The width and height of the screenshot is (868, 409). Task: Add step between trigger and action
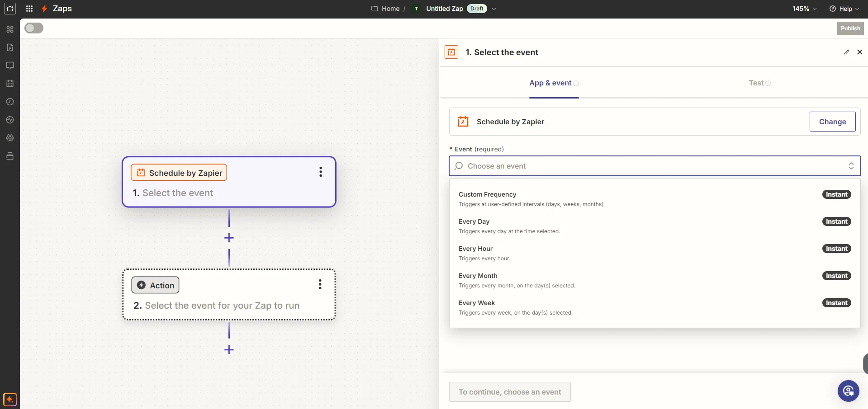(229, 238)
